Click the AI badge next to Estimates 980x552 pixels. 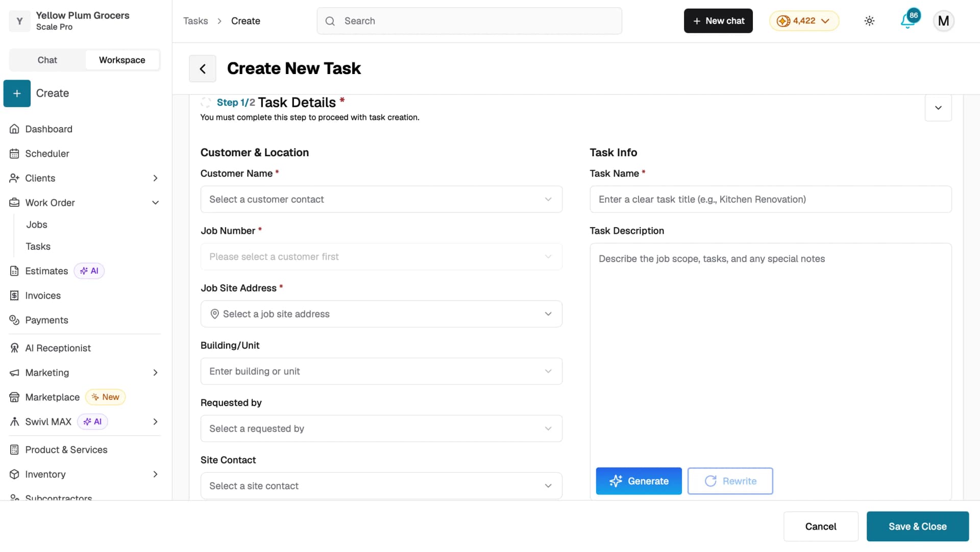point(89,271)
